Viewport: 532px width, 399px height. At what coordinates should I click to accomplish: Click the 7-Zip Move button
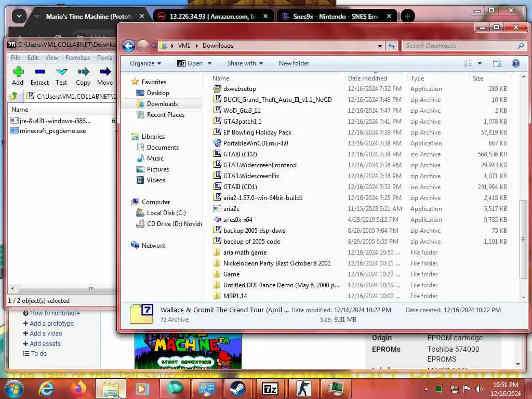tap(105, 76)
